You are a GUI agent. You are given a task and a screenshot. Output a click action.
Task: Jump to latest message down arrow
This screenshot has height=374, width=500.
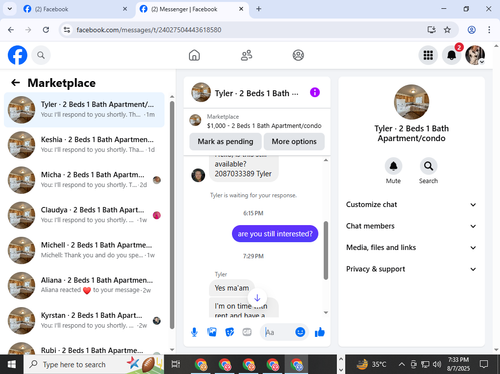(257, 298)
